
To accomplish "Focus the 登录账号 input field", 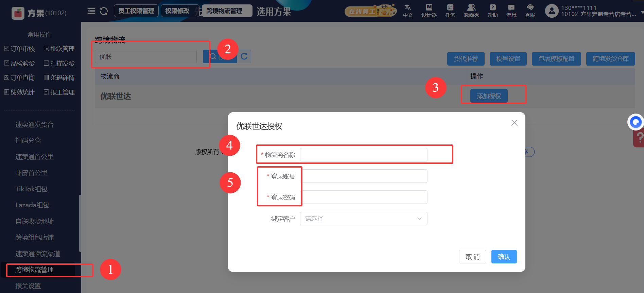I will [363, 176].
